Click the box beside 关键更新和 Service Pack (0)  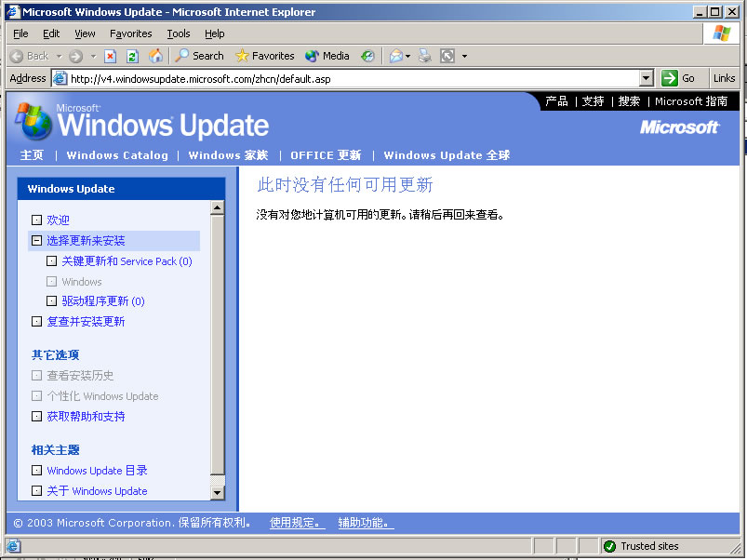click(51, 261)
